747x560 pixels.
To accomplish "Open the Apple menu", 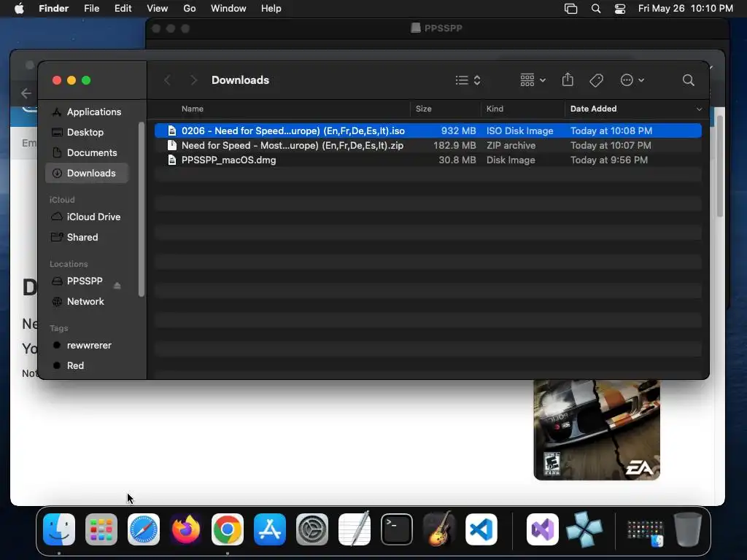I will pyautogui.click(x=19, y=9).
